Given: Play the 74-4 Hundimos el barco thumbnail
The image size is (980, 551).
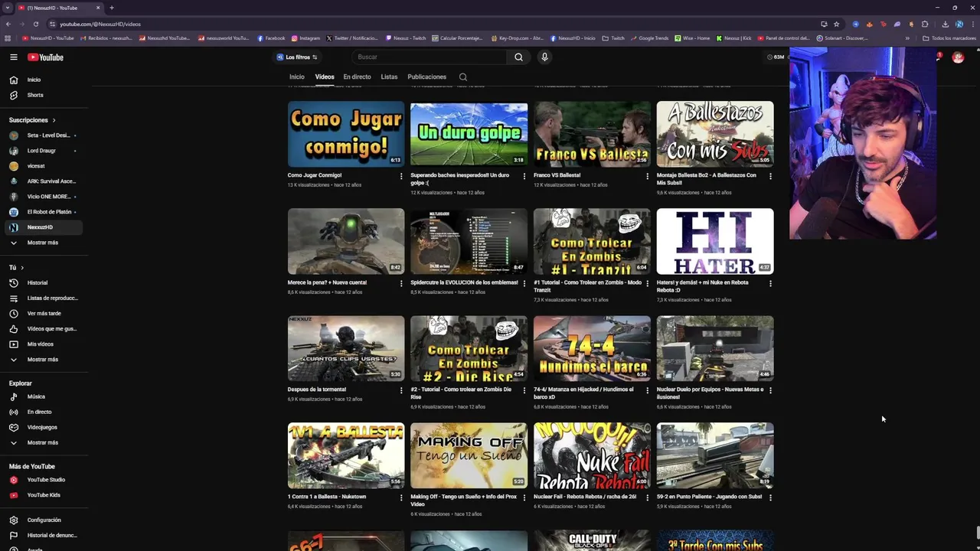Looking at the screenshot, I should pos(592,348).
